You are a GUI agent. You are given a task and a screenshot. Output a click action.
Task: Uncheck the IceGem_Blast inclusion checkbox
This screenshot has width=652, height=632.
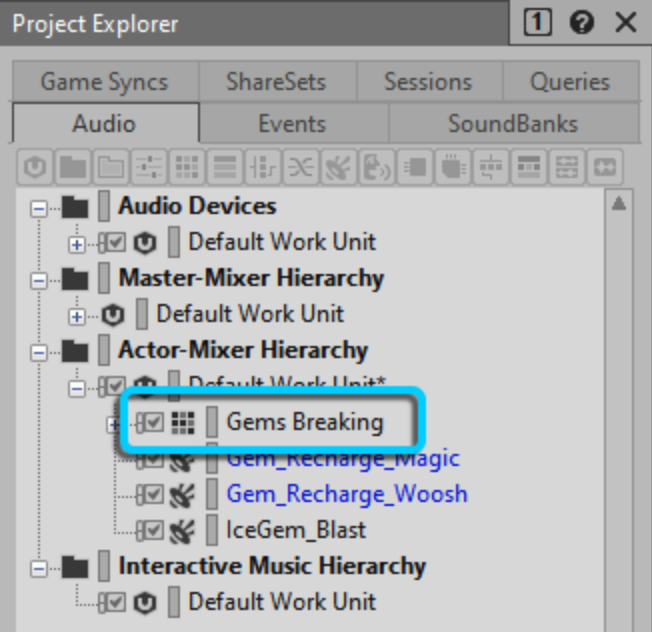[152, 530]
